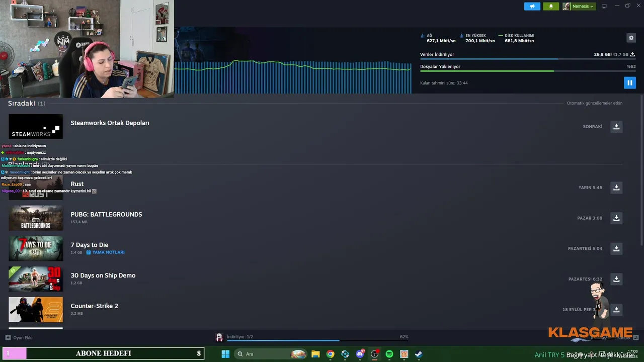Start the Rust download icon

point(616,188)
